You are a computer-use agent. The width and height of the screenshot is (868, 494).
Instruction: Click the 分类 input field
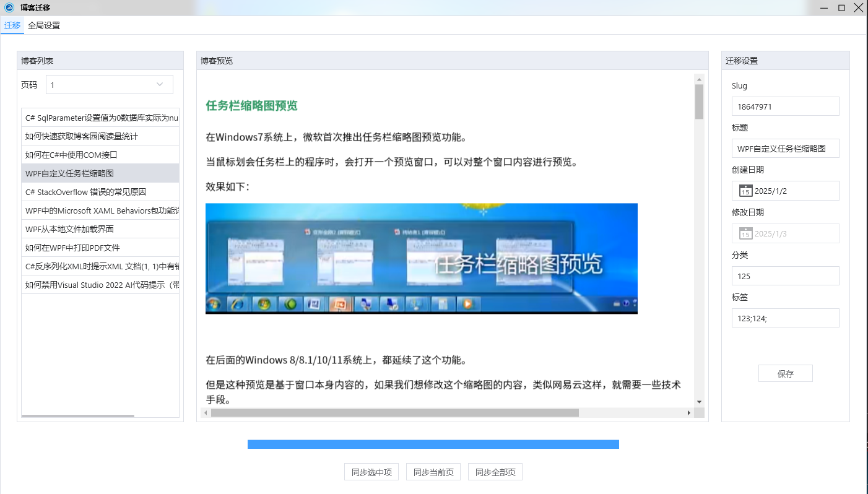click(785, 275)
